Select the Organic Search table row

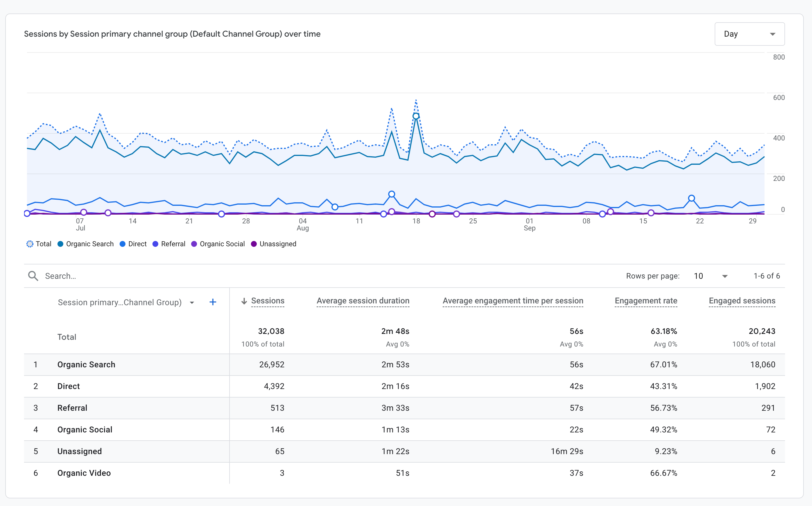tap(86, 364)
